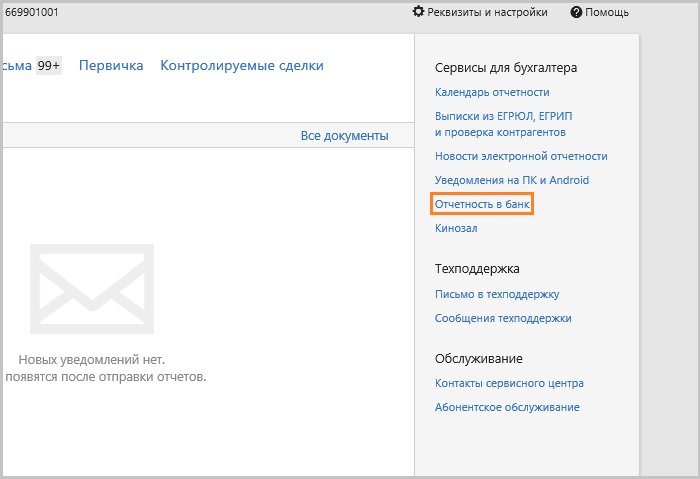Click the highlighted Отчетность в банк link
Image resolution: width=700 pixels, height=479 pixels.
click(482, 204)
